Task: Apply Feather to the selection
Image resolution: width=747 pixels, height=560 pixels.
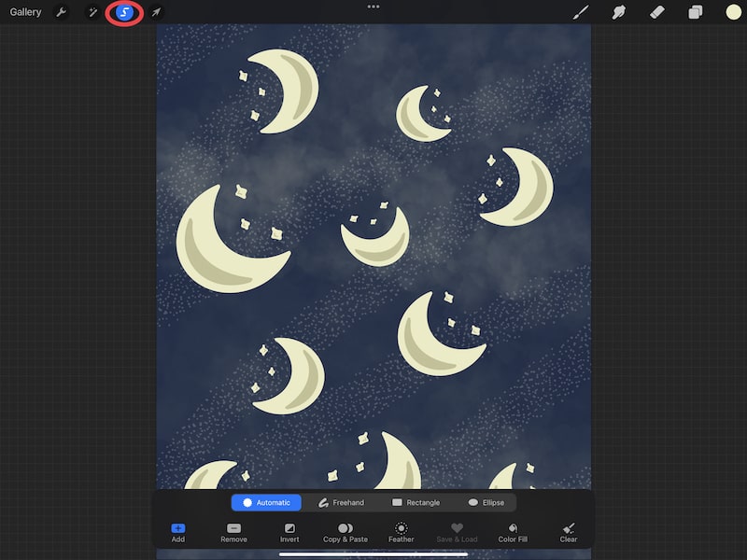Action: click(x=401, y=532)
